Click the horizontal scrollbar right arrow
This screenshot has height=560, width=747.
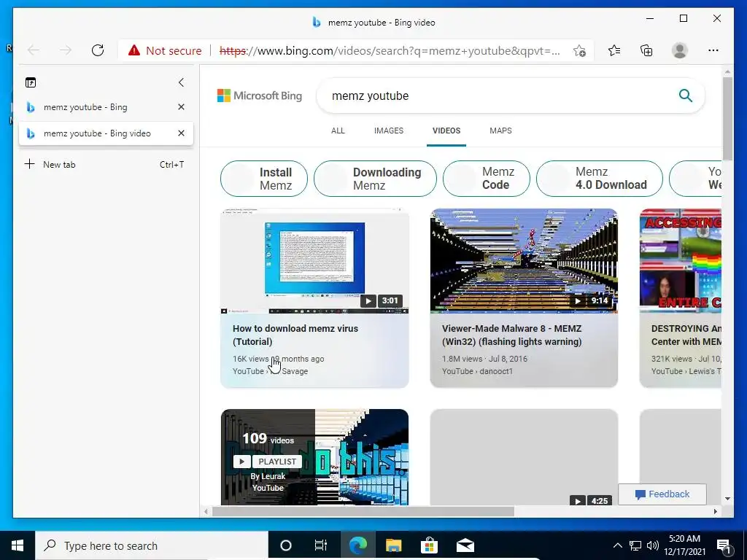[715, 511]
